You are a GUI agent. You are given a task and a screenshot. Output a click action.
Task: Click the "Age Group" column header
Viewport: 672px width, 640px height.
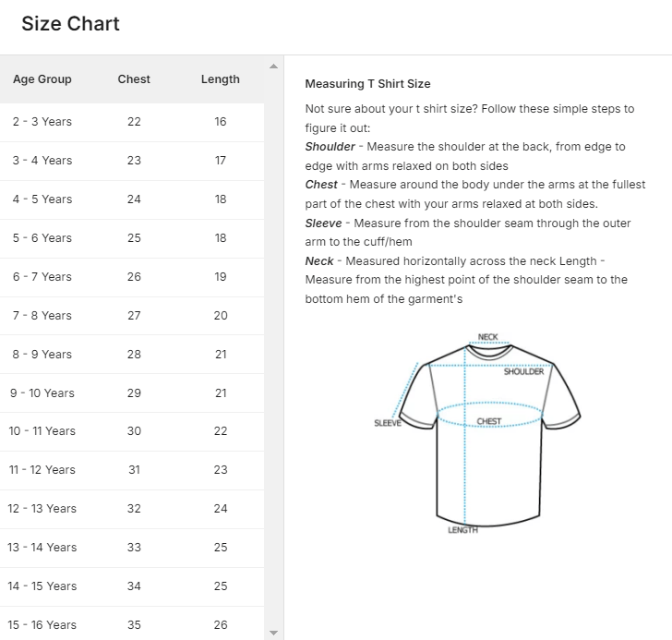[42, 79]
